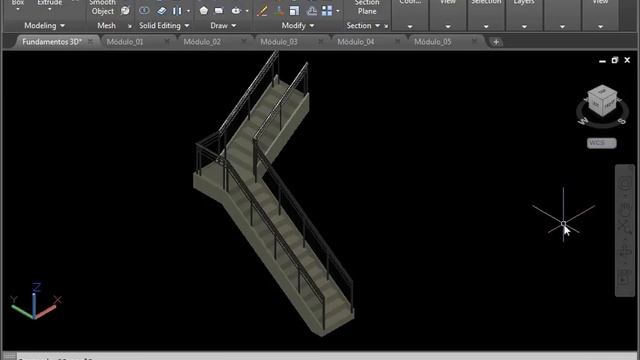The height and width of the screenshot is (360, 640).
Task: Expand the Solid Editing panel dropdown
Action: coord(187,26)
